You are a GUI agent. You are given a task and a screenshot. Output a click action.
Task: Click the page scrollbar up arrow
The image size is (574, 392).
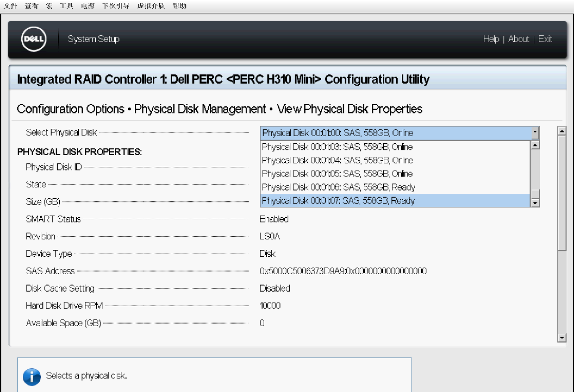point(561,131)
